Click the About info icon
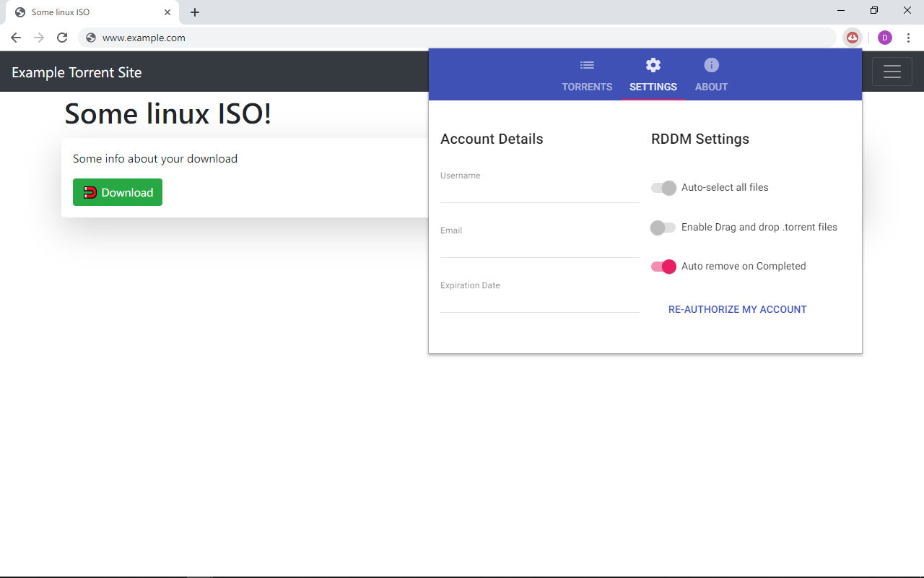The height and width of the screenshot is (578, 924). pos(711,64)
